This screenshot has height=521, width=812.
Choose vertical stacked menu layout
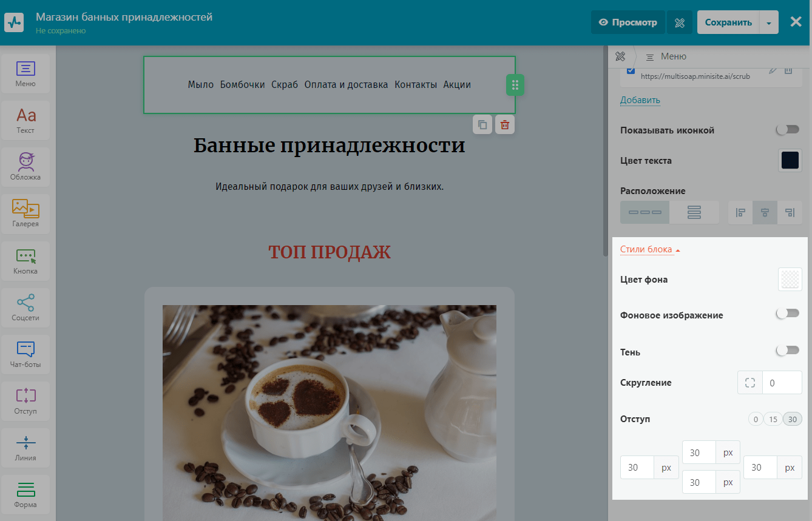[x=694, y=212]
